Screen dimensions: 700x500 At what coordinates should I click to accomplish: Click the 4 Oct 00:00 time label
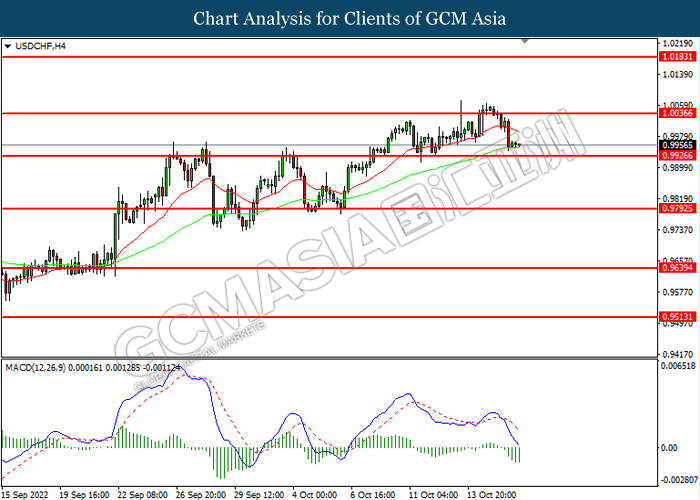tap(315, 495)
